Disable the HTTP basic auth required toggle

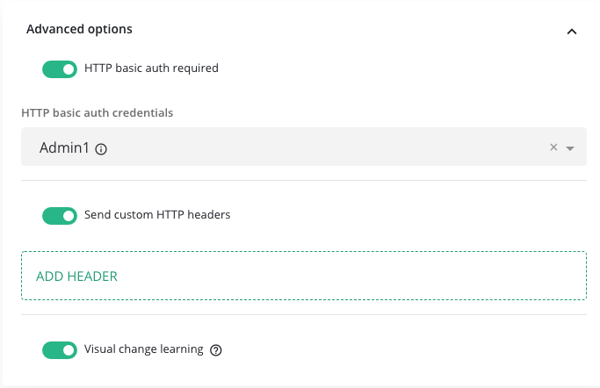click(60, 69)
